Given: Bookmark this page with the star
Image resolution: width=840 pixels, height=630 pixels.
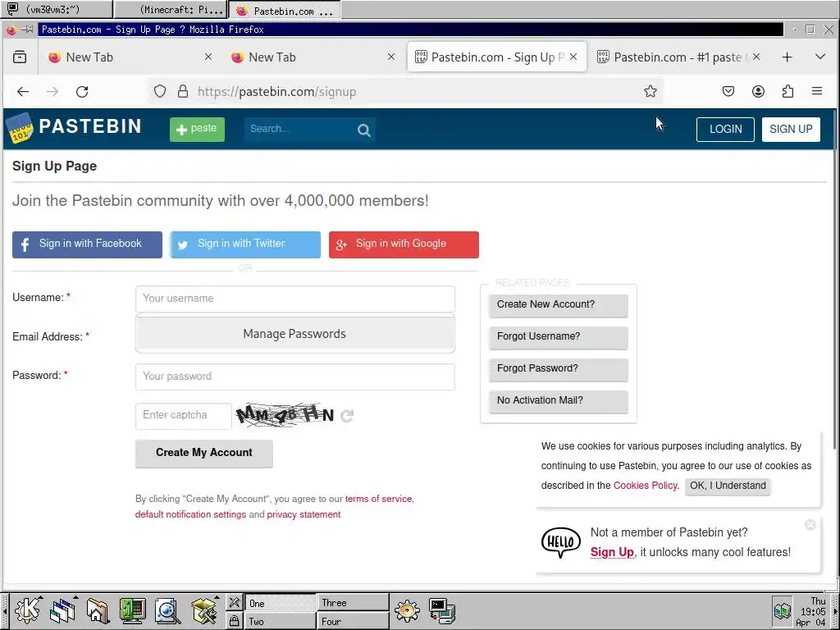Looking at the screenshot, I should [651, 92].
